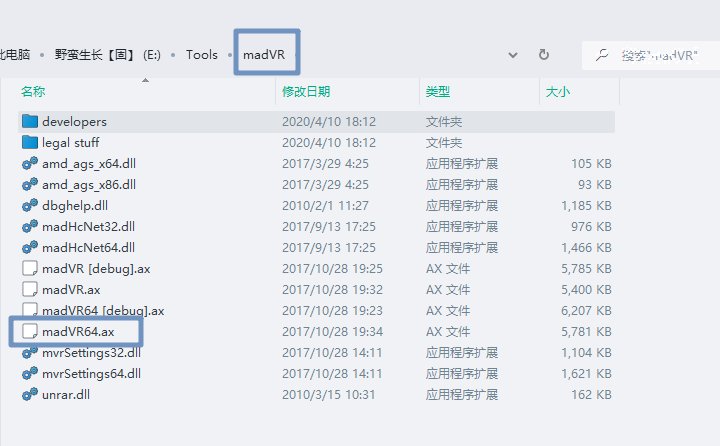Click the refresh icon beside address bar
Image resolution: width=720 pixels, height=446 pixels.
click(544, 55)
